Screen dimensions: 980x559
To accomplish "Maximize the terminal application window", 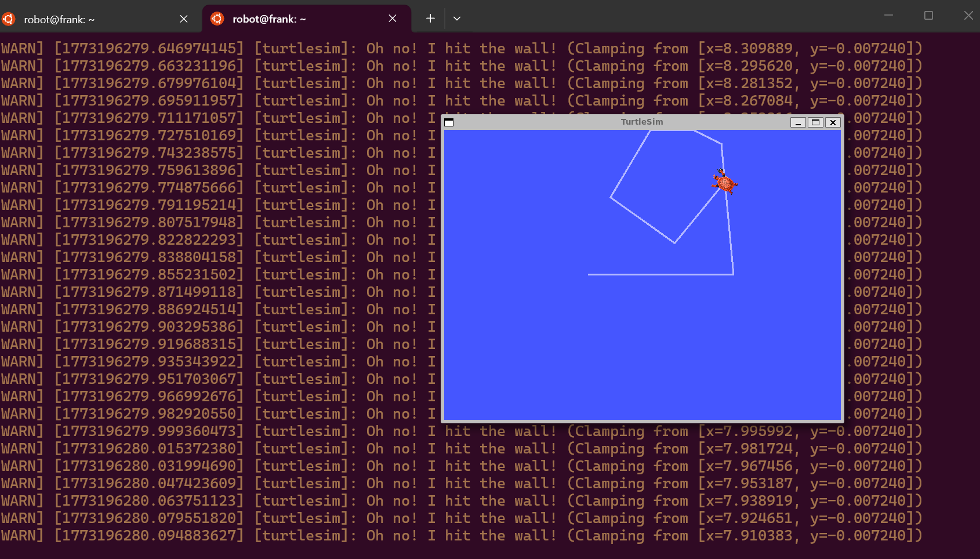I will click(x=928, y=16).
